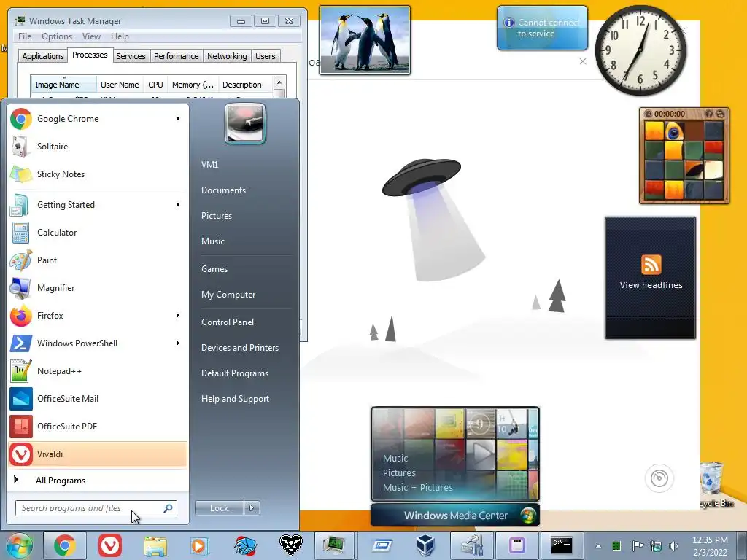Image resolution: width=747 pixels, height=560 pixels.
Task: Click the user account picture
Action: point(245,123)
